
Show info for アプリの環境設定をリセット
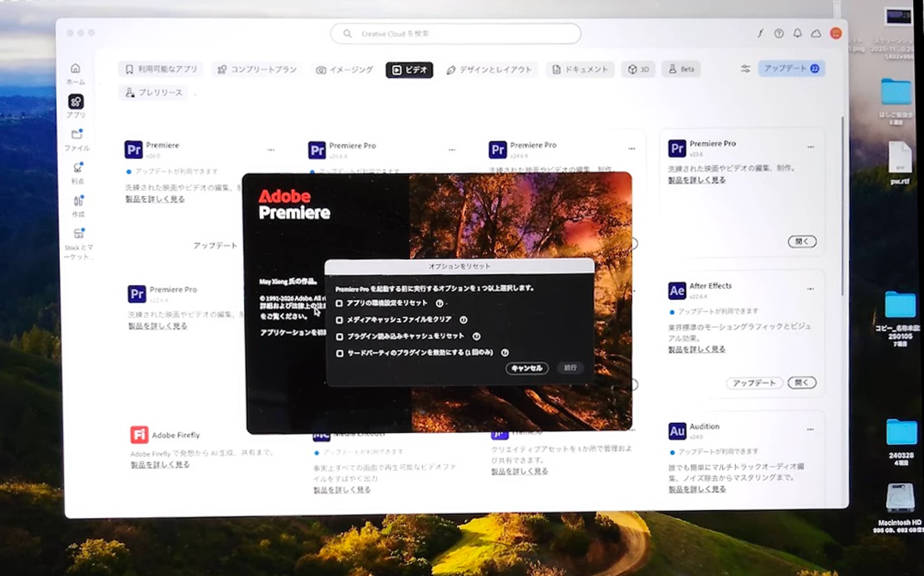(x=439, y=303)
